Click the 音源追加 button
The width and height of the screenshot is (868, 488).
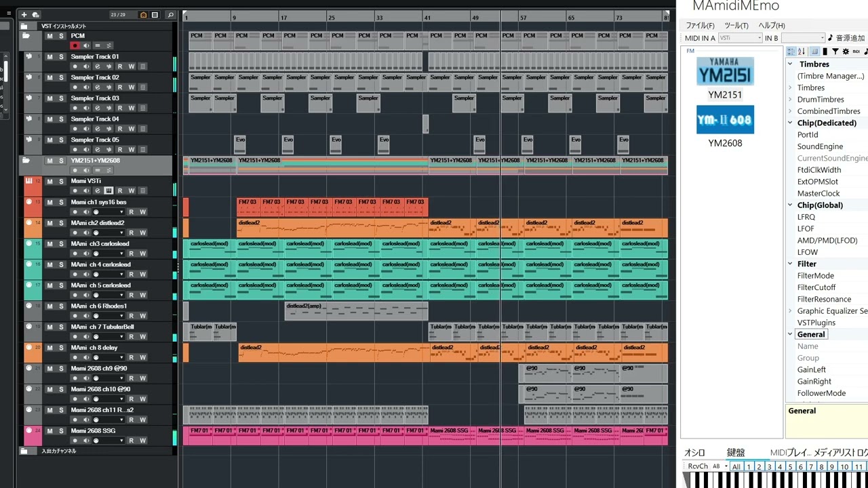(x=846, y=38)
